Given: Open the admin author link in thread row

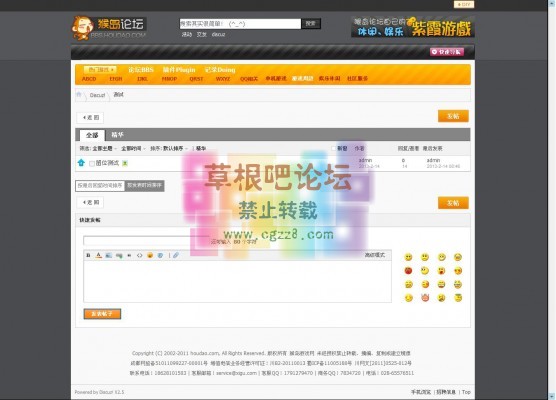Looking at the screenshot, I should click(365, 160).
